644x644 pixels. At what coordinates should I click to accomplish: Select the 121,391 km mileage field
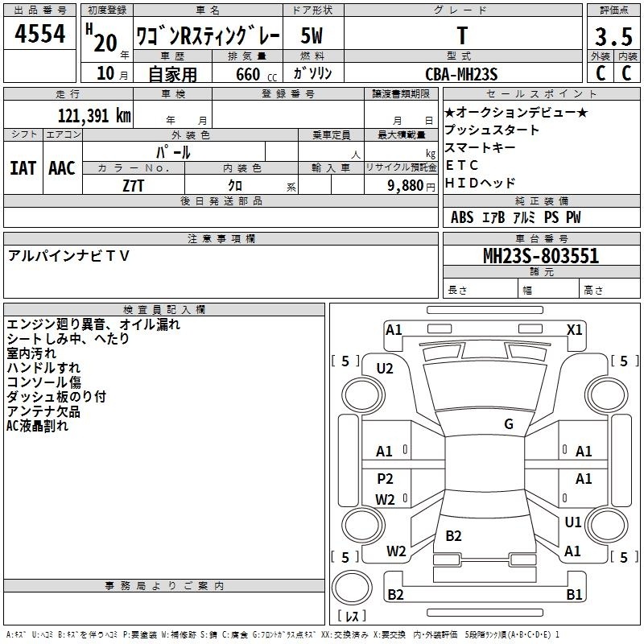93,115
